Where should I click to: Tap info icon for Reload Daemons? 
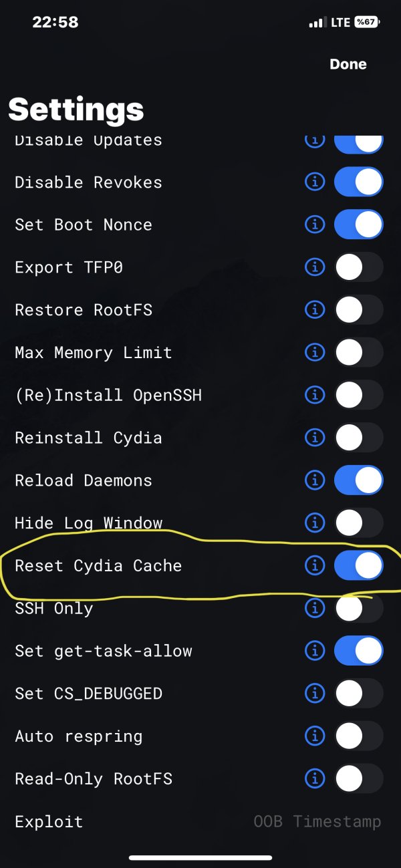tap(313, 480)
